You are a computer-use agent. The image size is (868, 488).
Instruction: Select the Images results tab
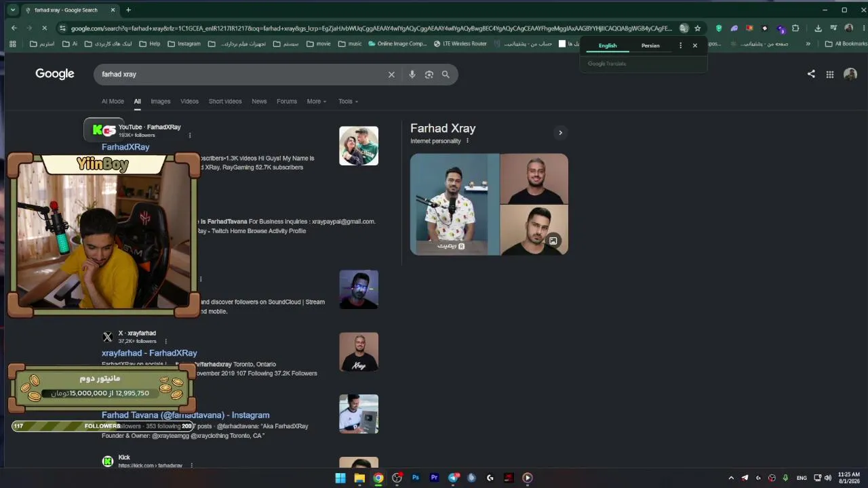(x=161, y=102)
